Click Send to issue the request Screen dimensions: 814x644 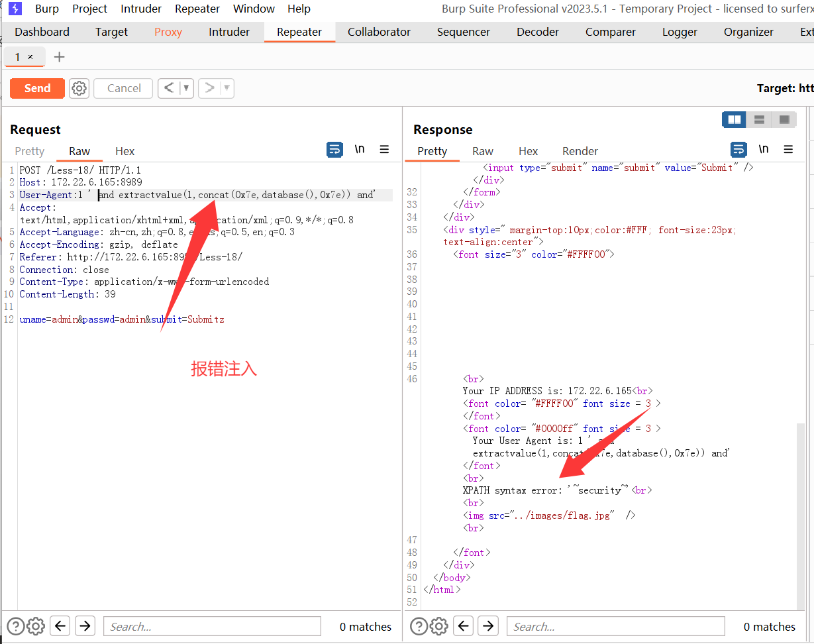pyautogui.click(x=37, y=88)
